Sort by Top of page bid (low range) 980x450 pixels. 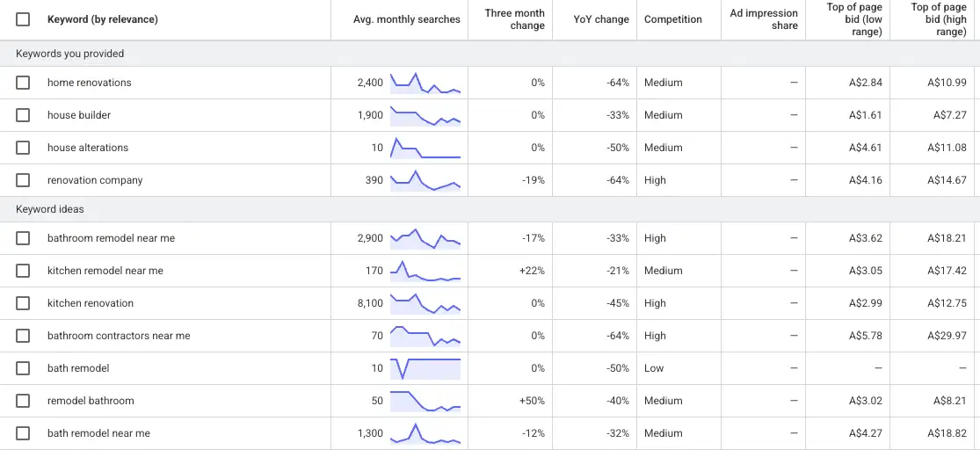pyautogui.click(x=853, y=19)
